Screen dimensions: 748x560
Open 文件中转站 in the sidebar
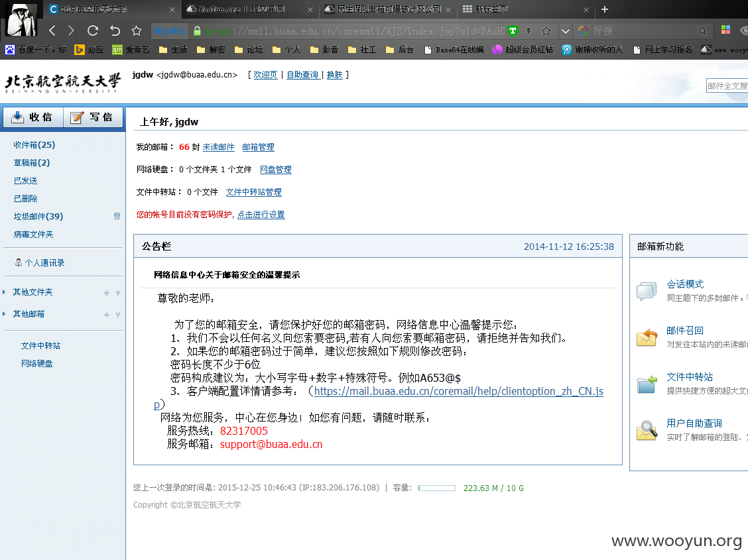click(40, 346)
